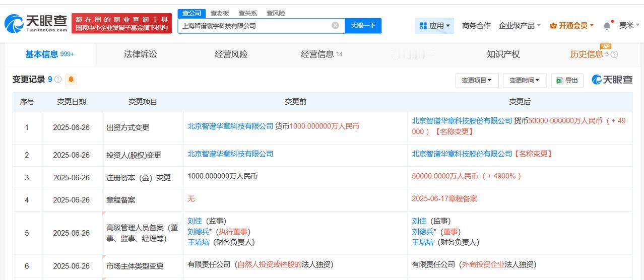
Task: Expand the 应用 dropdown menu
Action: (x=435, y=26)
